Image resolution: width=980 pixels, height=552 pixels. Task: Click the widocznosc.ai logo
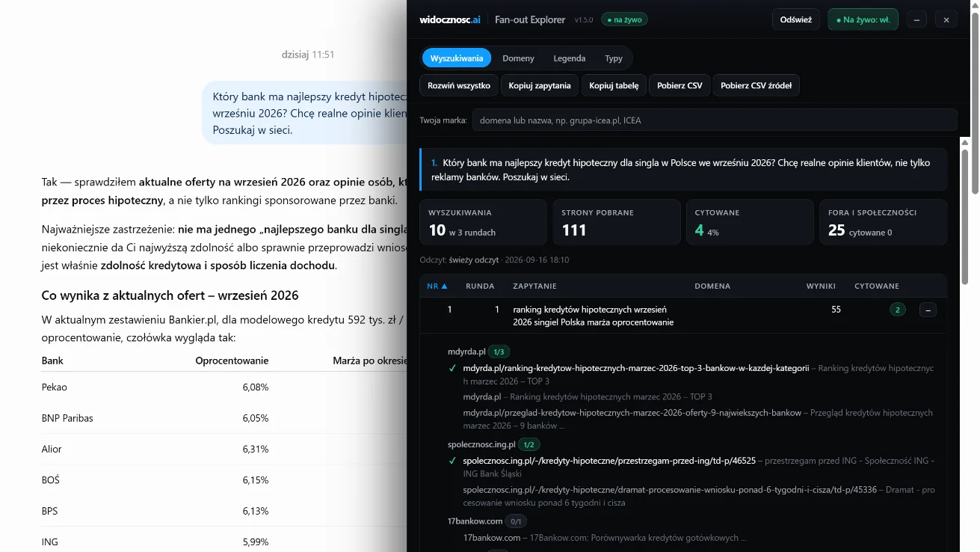coord(450,19)
